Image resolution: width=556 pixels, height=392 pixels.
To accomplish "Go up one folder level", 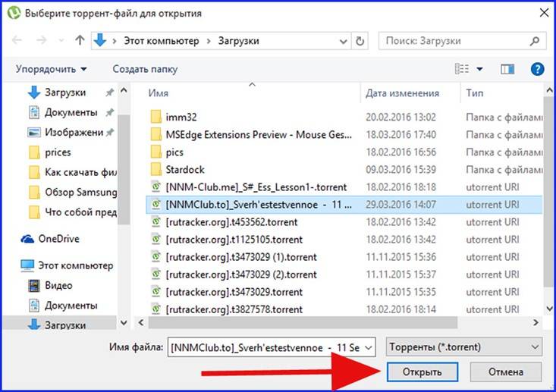I will [x=80, y=40].
